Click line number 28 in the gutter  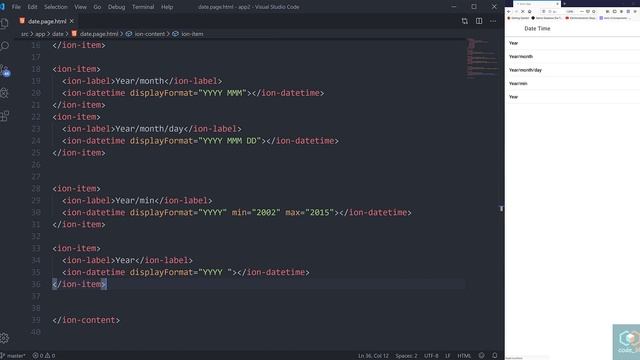coord(36,189)
